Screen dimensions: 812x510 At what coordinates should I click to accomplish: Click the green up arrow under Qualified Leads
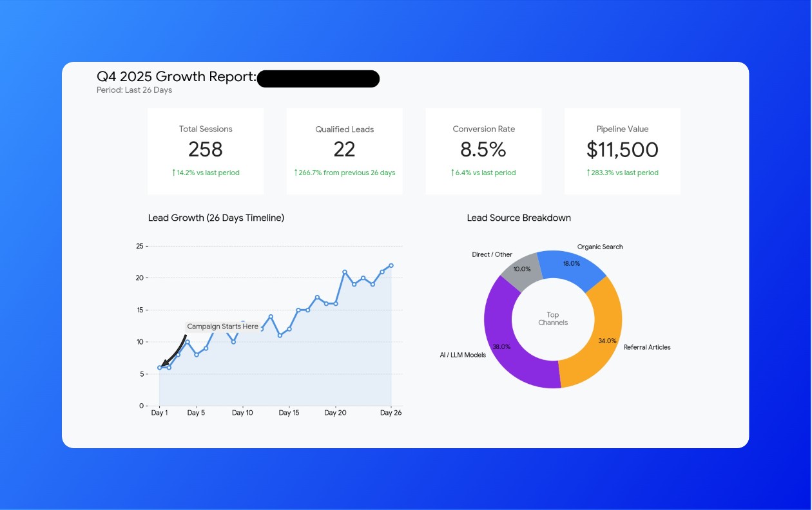click(296, 173)
